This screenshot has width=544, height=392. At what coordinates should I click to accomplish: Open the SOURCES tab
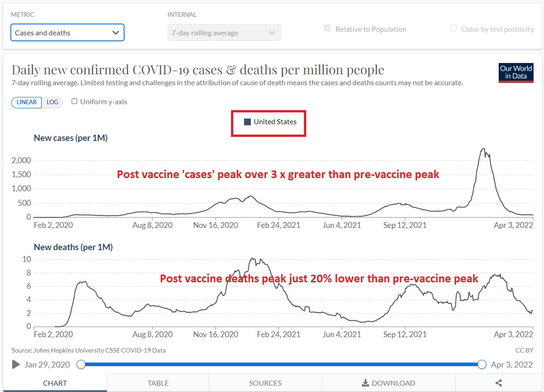(x=265, y=383)
